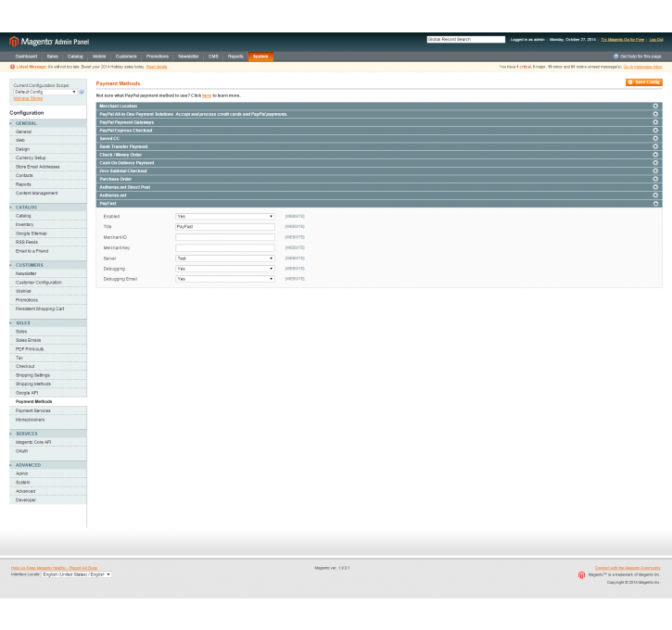Click Connect with the Magento Community link
Screen dimensions: 672x630
tap(628, 568)
